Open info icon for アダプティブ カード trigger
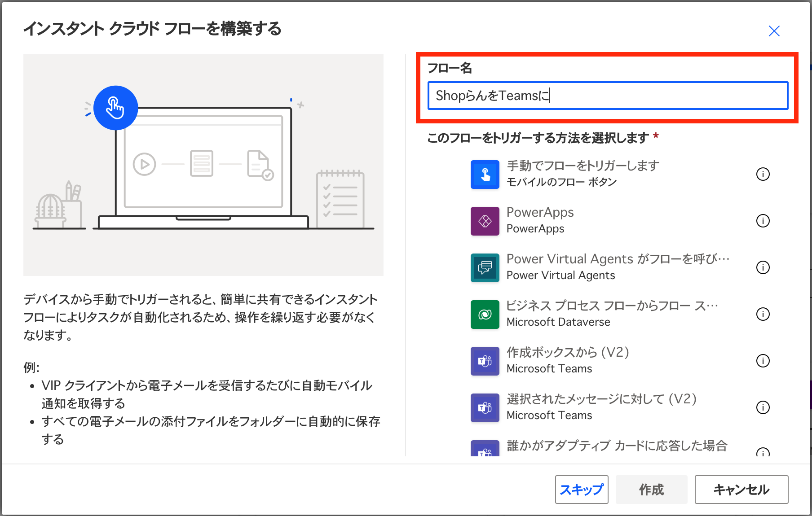This screenshot has height=516, width=812. pyautogui.click(x=763, y=452)
